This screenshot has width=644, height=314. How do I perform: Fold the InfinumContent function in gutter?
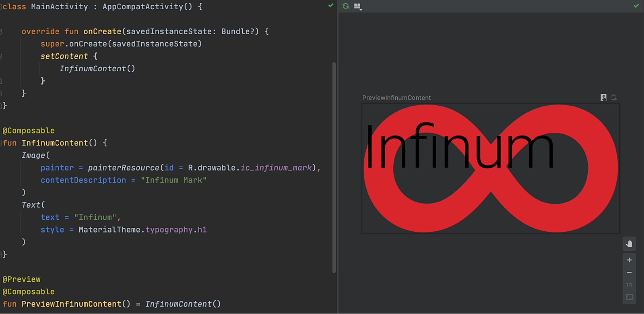pos(1,143)
